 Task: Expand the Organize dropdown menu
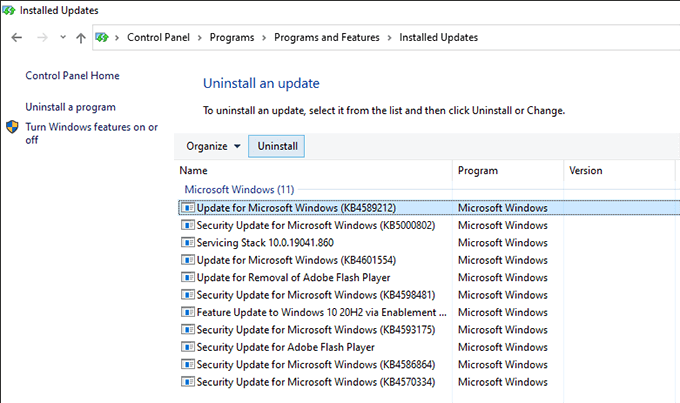pos(213,146)
